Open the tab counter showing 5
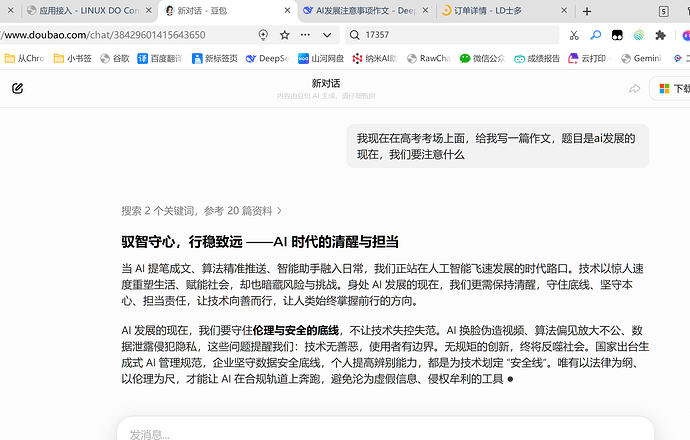Screen dimensions: 690x440 664,11
